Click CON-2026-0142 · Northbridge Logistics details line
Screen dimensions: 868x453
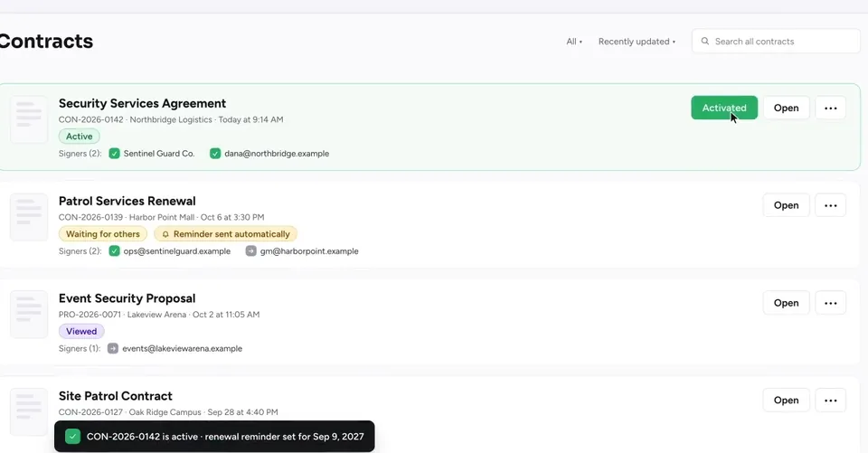click(171, 119)
